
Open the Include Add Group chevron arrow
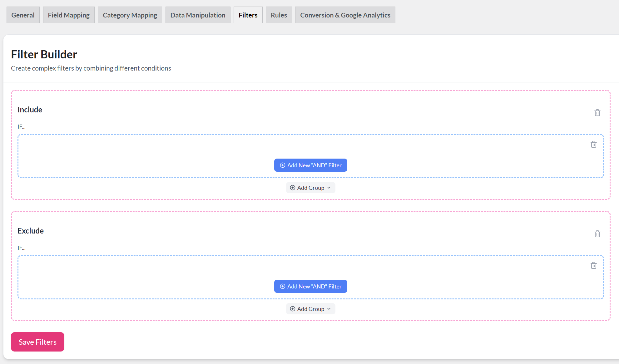[329, 188]
